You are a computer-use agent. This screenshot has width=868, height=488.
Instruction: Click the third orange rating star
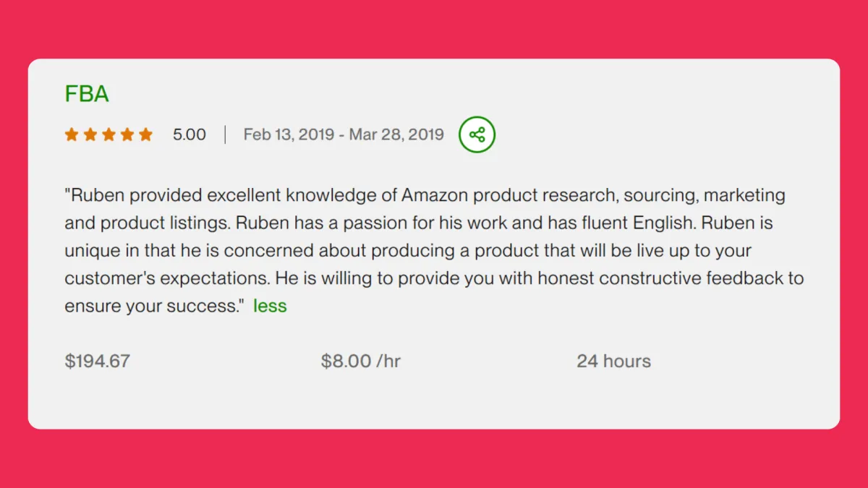tap(109, 134)
